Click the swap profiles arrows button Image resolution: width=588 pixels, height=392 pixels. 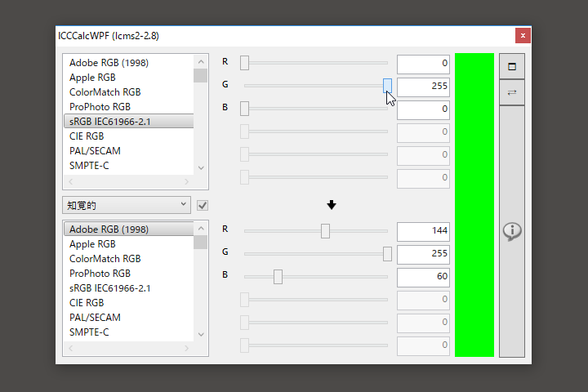512,92
